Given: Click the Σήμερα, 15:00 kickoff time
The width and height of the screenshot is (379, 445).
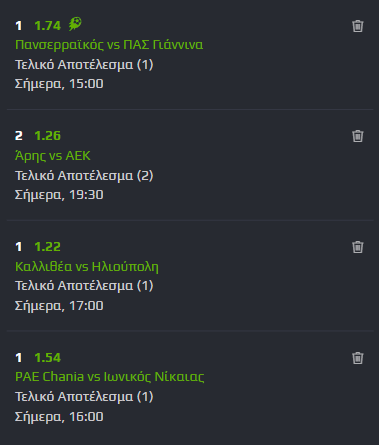Looking at the screenshot, I should (59, 84).
